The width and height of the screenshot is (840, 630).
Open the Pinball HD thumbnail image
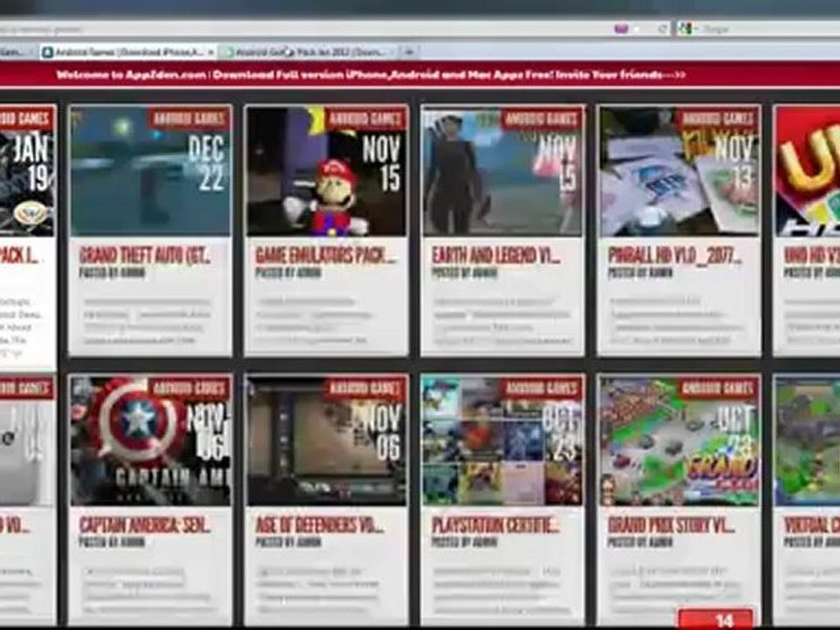click(x=679, y=171)
